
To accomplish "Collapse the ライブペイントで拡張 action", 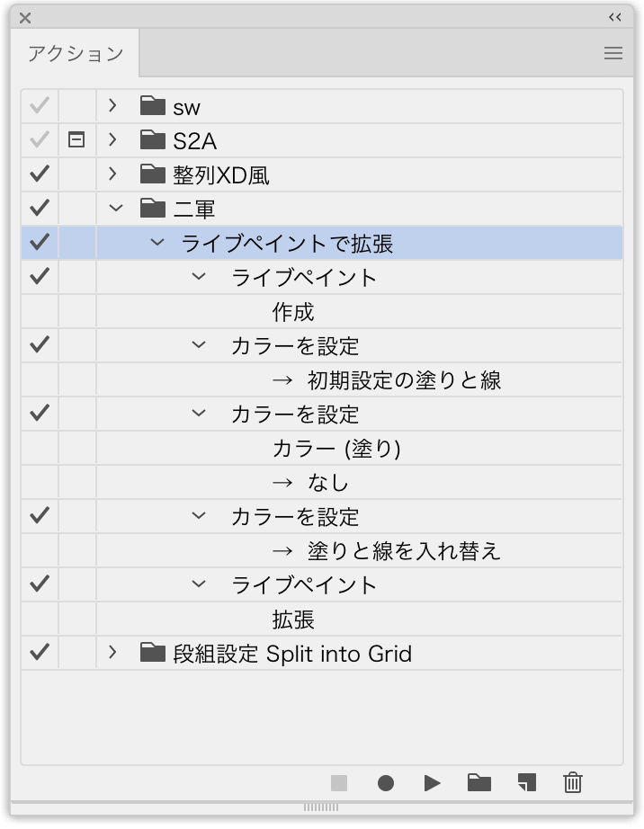I will (157, 243).
